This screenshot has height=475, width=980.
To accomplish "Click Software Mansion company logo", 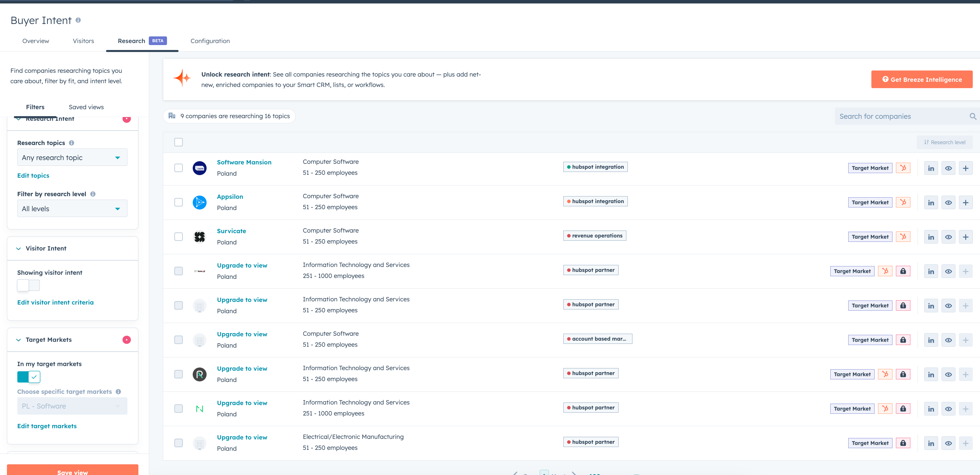I will [199, 168].
